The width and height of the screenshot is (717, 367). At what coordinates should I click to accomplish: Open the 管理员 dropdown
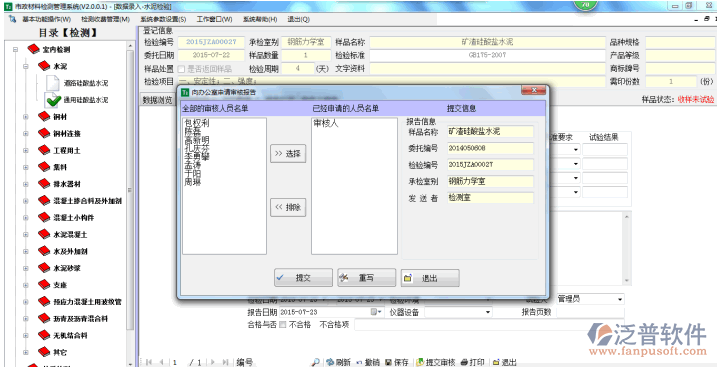point(620,299)
